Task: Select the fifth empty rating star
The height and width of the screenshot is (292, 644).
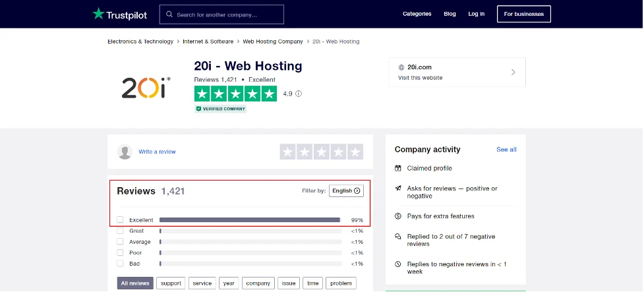Action: (x=355, y=152)
